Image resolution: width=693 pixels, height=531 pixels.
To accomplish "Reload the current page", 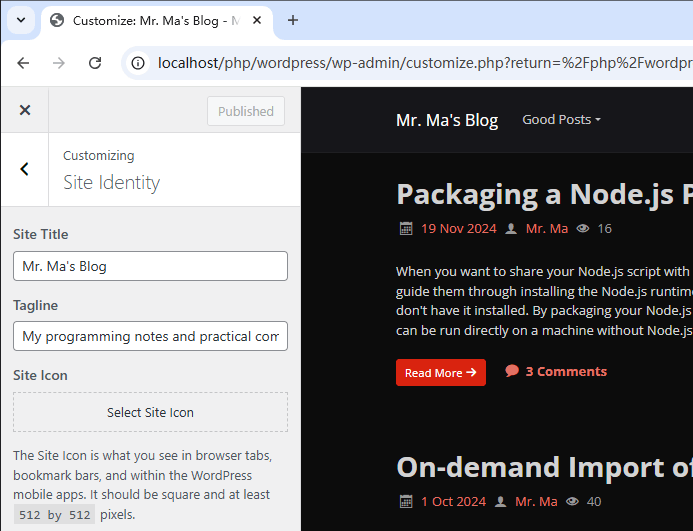I will click(95, 63).
